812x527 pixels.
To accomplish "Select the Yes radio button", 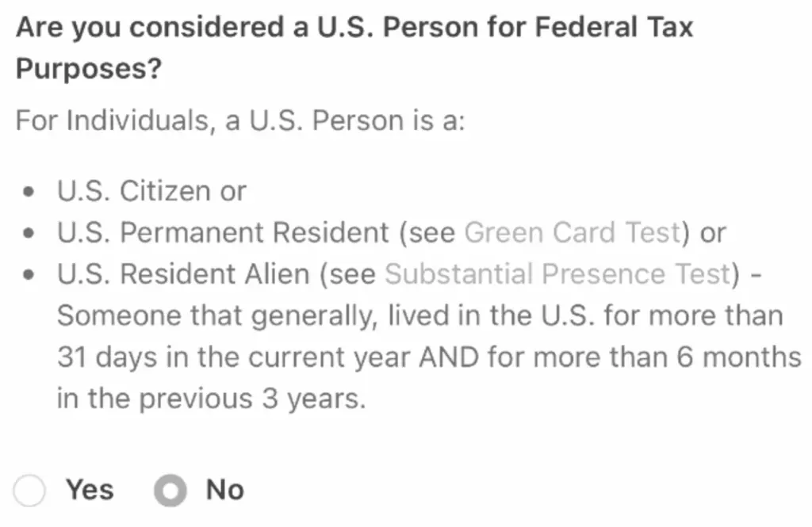I will (29, 490).
